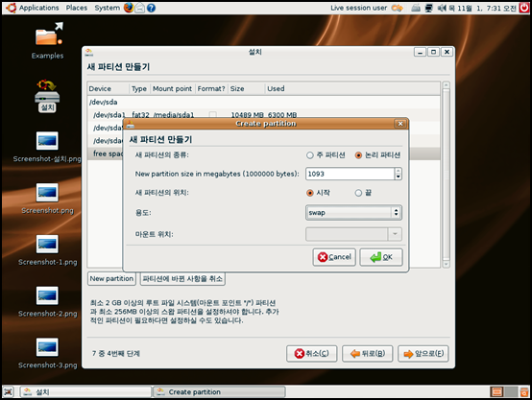Launch the 설치 installer desktop icon
The width and height of the screenshot is (532, 400).
pyautogui.click(x=47, y=96)
